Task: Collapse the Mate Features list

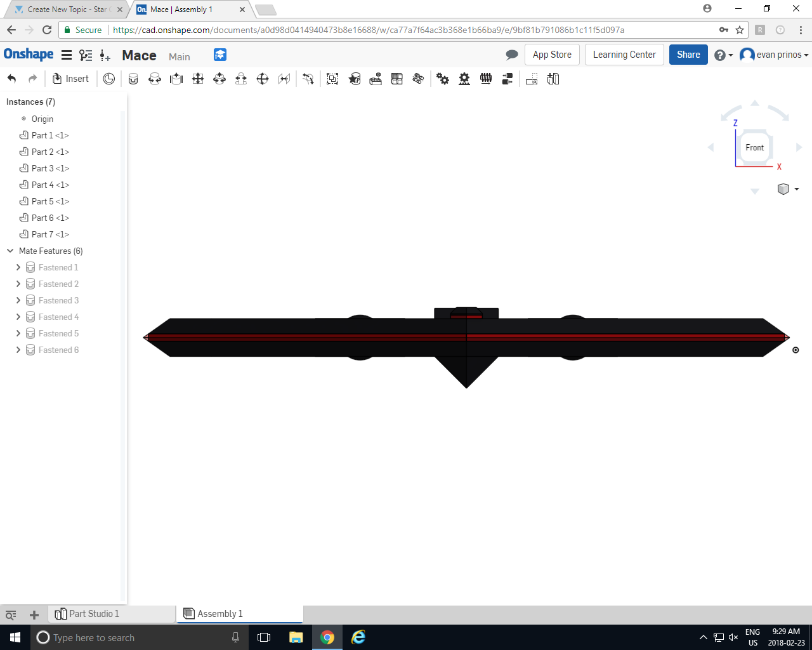Action: pyautogui.click(x=10, y=251)
